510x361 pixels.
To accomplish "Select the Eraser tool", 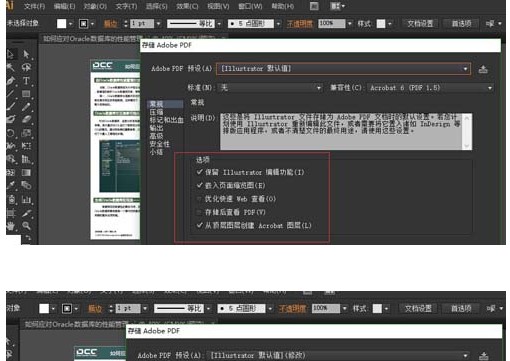I will (26, 120).
